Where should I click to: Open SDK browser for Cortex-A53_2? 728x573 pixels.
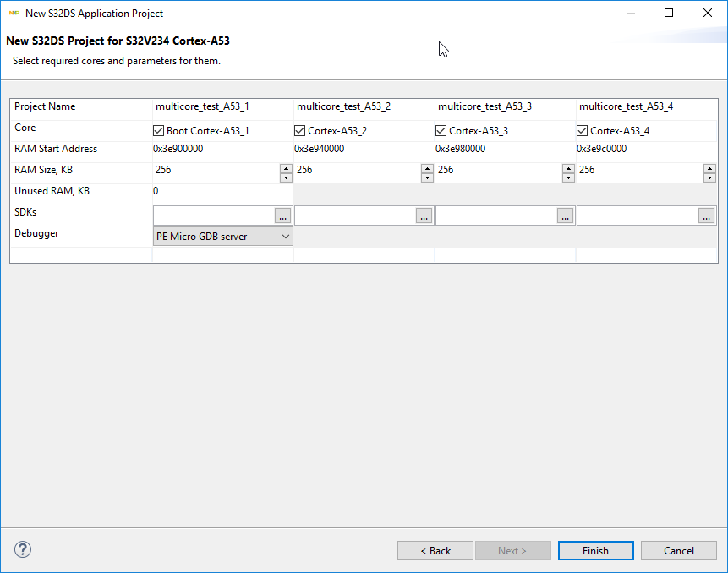(x=424, y=216)
